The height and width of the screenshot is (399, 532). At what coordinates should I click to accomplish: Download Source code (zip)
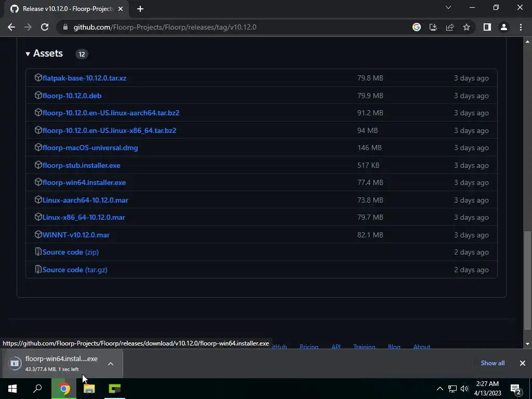71,252
